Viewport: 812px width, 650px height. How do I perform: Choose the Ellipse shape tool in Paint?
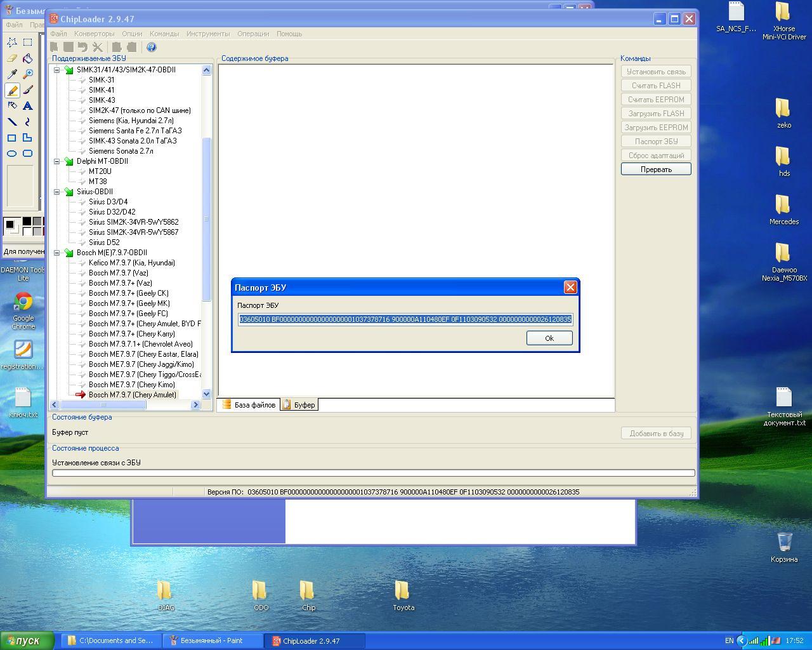[x=11, y=154]
